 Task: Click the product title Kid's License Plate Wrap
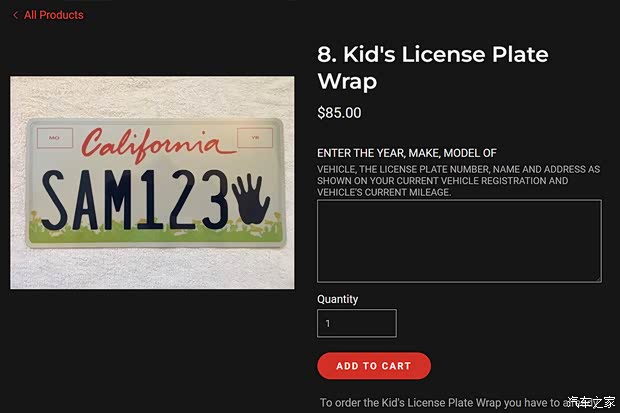[433, 68]
